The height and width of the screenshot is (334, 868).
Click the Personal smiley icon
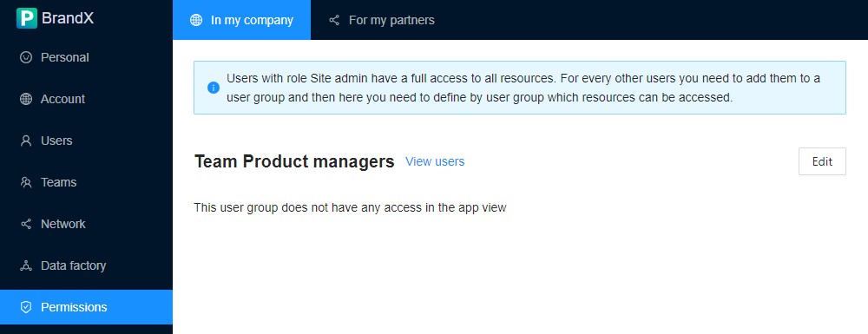click(x=26, y=57)
